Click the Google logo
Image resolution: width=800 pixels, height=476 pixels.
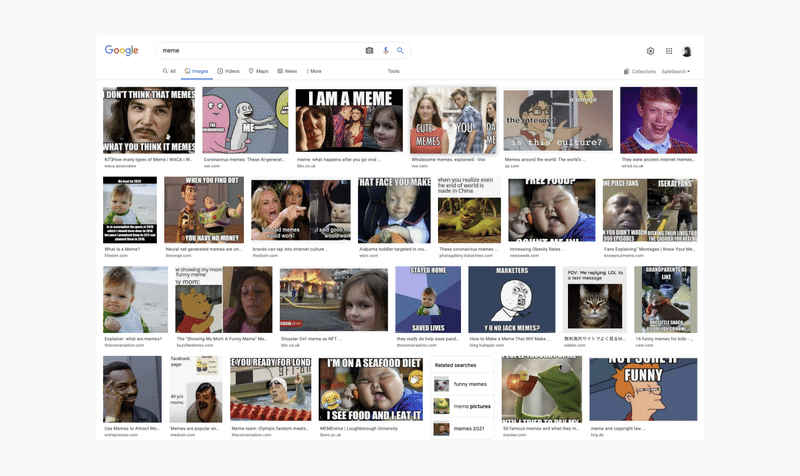point(121,50)
